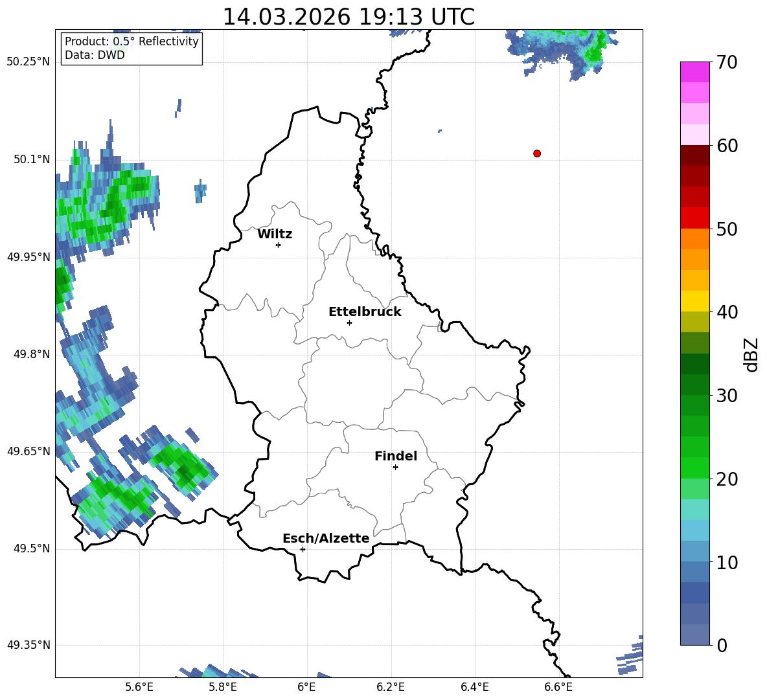Click the 49.65°N latitude label

[29, 451]
